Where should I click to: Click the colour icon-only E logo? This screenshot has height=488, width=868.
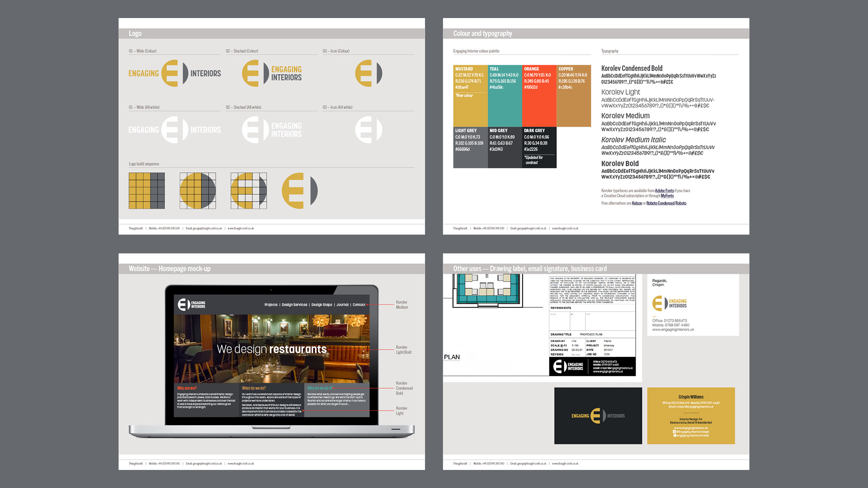coord(368,73)
